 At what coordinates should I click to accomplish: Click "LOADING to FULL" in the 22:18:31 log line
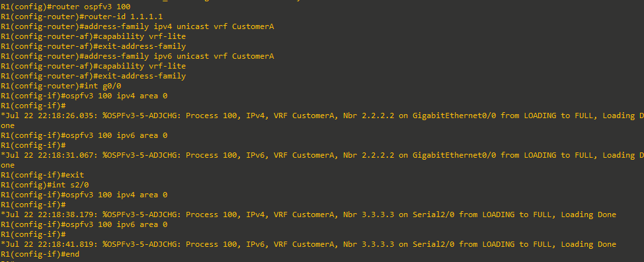pyautogui.click(x=559, y=155)
